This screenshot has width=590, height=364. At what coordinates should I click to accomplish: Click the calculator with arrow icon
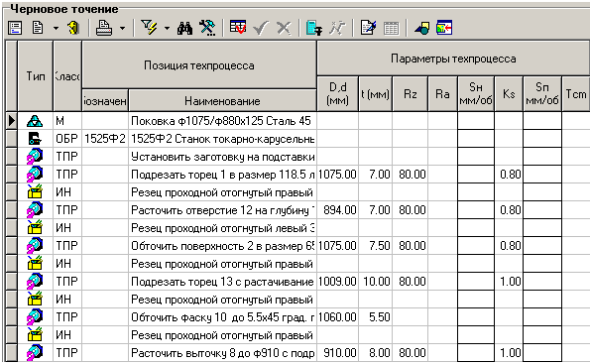[x=313, y=28]
